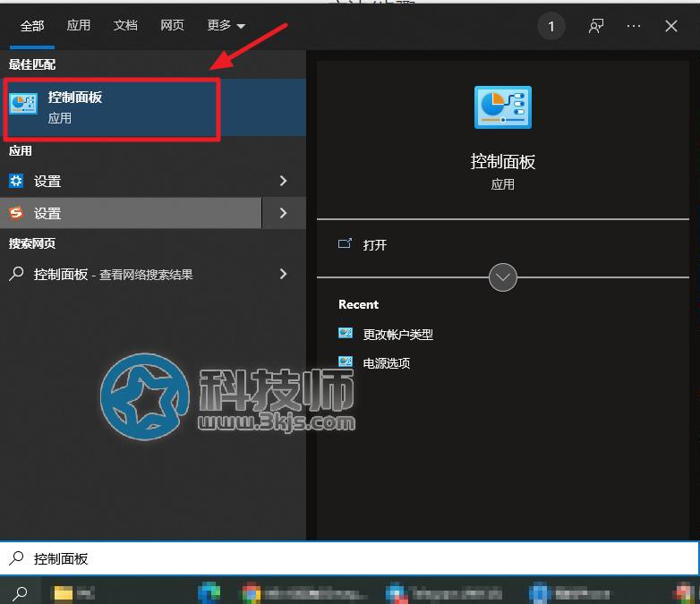Click the icon next to 更改帐户类型
700x604 pixels.
[346, 333]
